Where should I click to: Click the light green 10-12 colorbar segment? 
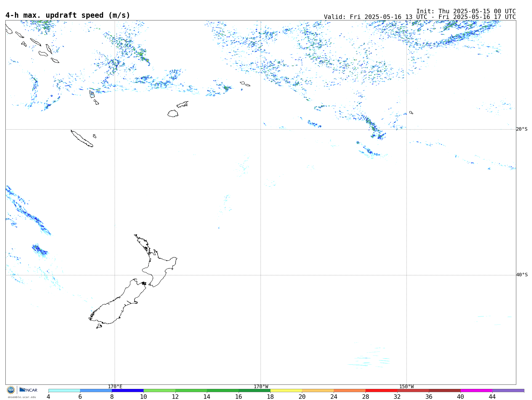click(159, 391)
